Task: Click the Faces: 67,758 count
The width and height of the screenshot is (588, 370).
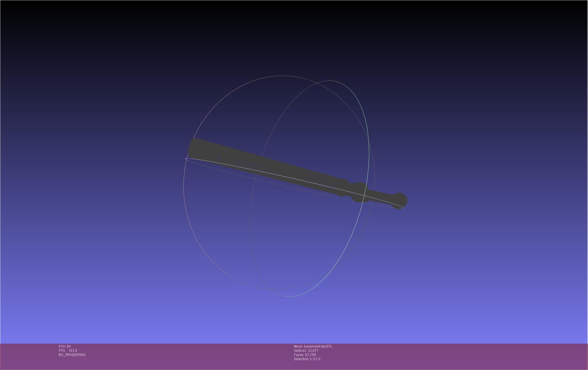Action: pos(305,355)
